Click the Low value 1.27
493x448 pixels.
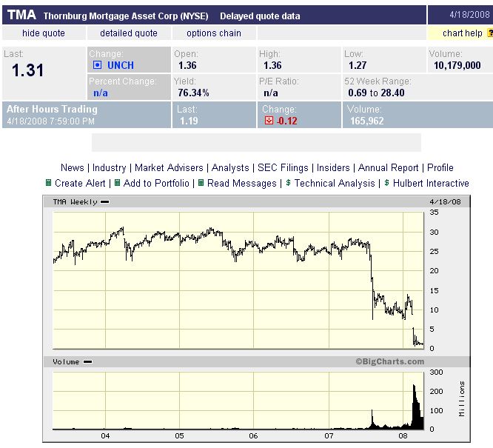tap(358, 65)
